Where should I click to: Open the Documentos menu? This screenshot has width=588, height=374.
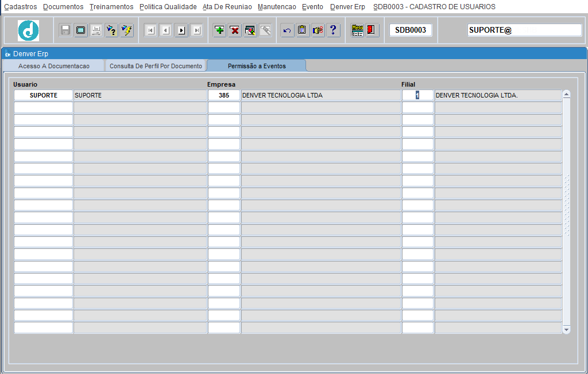[63, 7]
